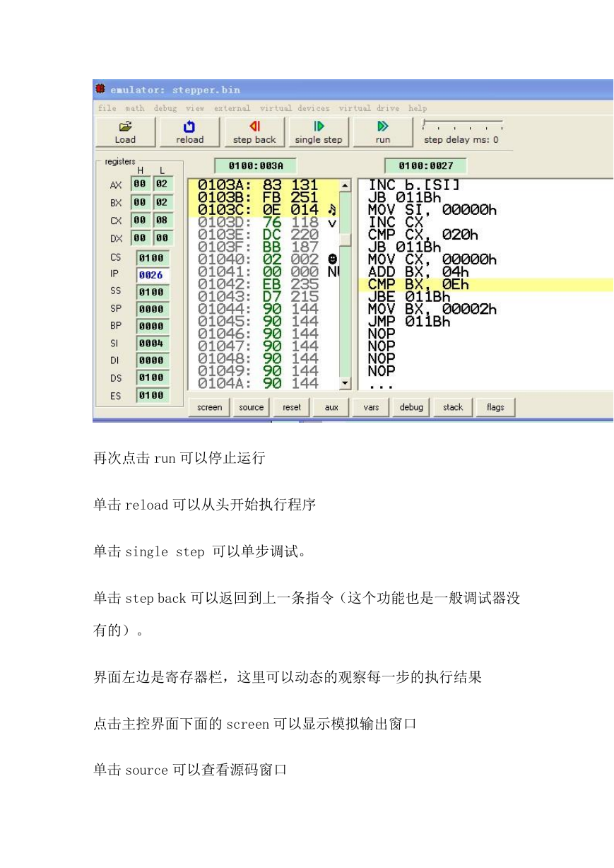The image size is (614, 868).
Task: Select memory row 0103F: BB 187
Action: point(263,247)
